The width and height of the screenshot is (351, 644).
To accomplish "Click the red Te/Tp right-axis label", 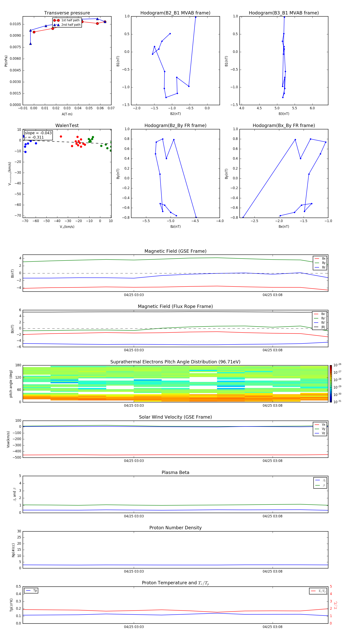I will pyautogui.click(x=336, y=605).
